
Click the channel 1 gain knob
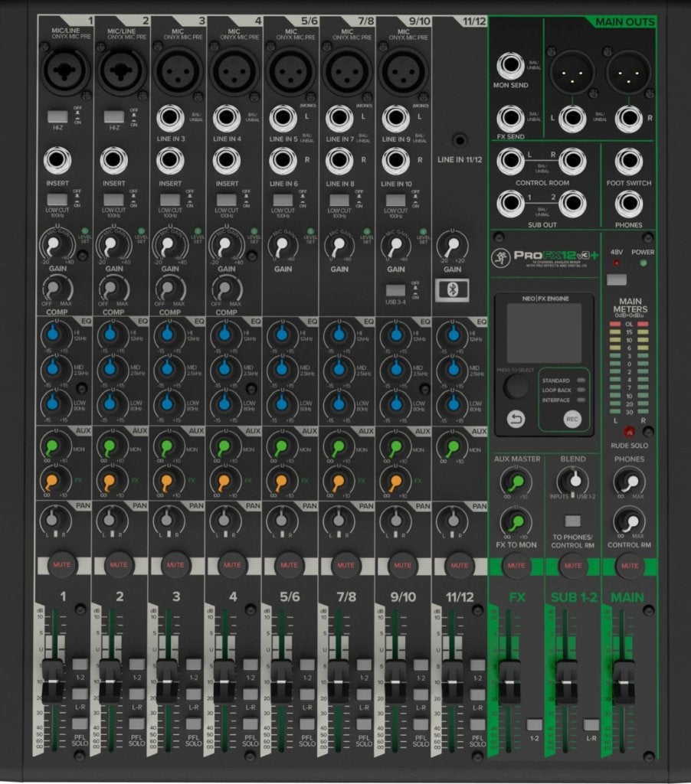pos(55,245)
